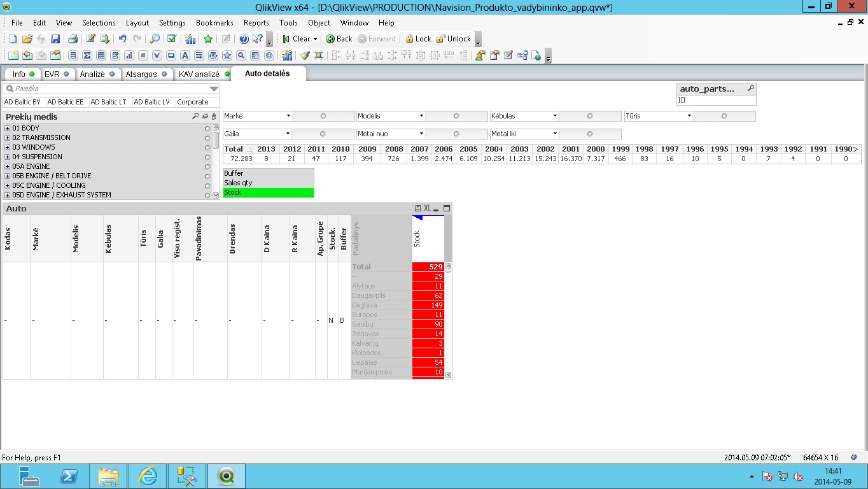Image resolution: width=868 pixels, height=489 pixels.
Task: Open Help Topics question mark icon
Action: [x=244, y=39]
